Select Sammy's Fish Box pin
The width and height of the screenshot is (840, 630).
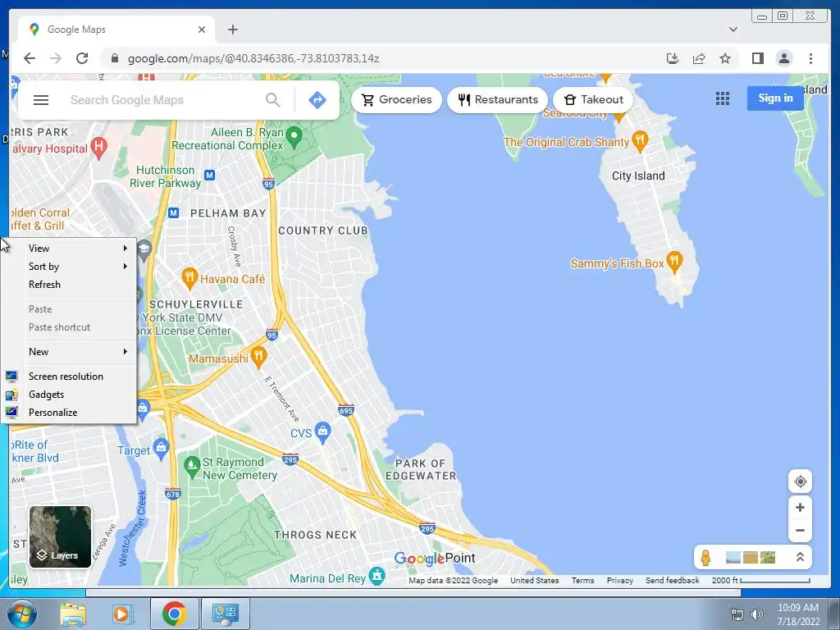(674, 261)
